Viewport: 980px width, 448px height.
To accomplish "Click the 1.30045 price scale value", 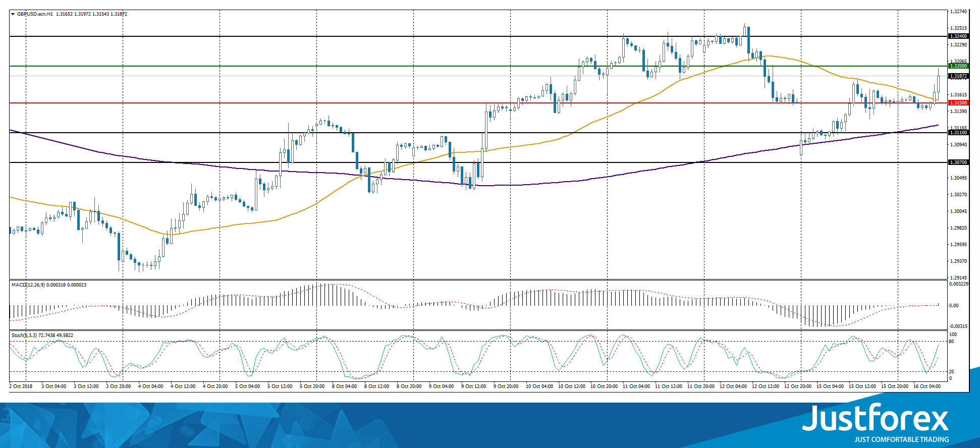I will [958, 211].
